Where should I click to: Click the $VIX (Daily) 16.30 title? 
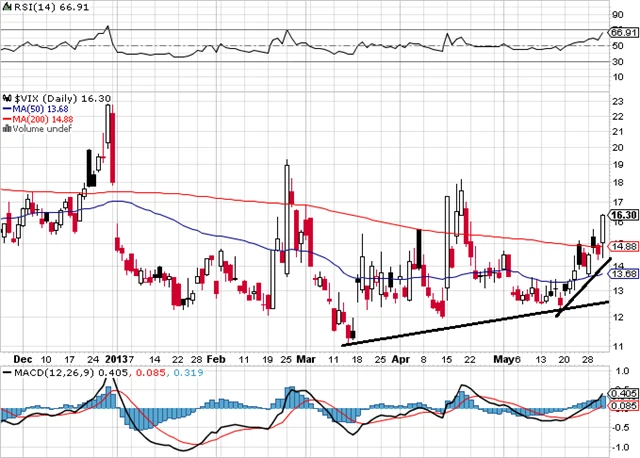pos(63,98)
